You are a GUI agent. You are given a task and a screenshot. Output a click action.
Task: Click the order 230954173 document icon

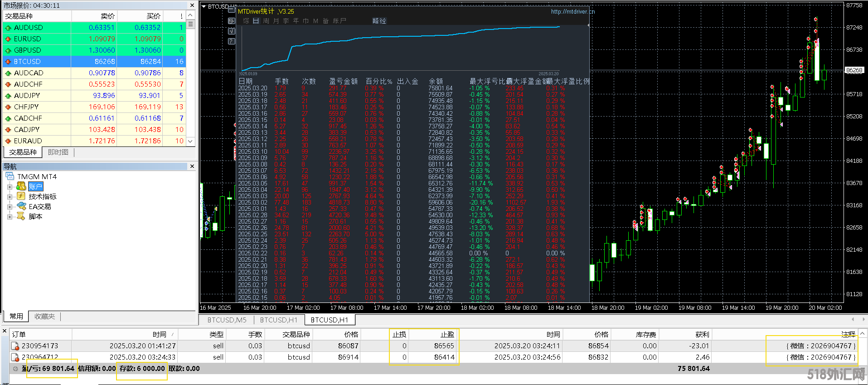pos(15,346)
